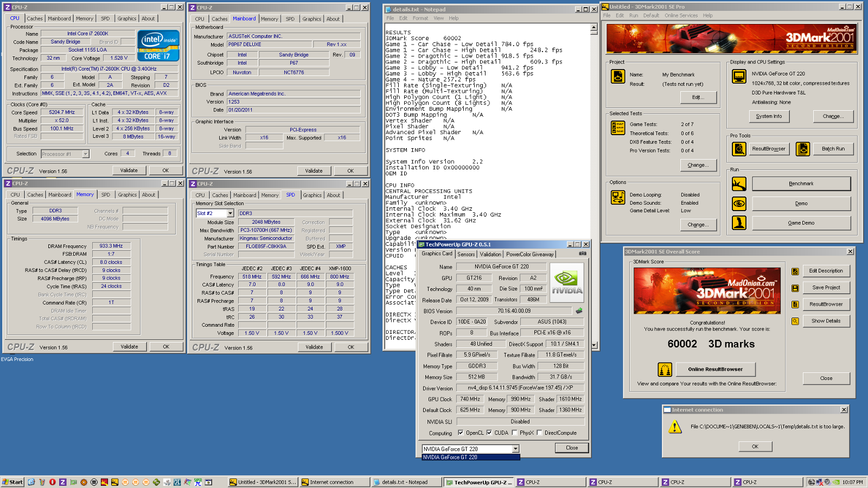
Task: Click Change... under Selected Tests
Action: (x=698, y=165)
